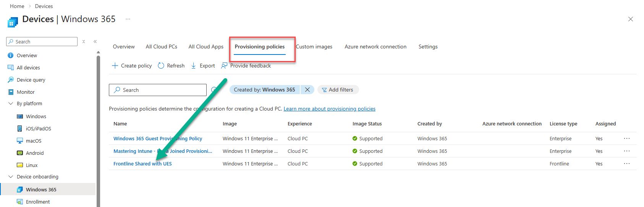Click the Export download icon
This screenshot has width=644, height=207.
(194, 66)
